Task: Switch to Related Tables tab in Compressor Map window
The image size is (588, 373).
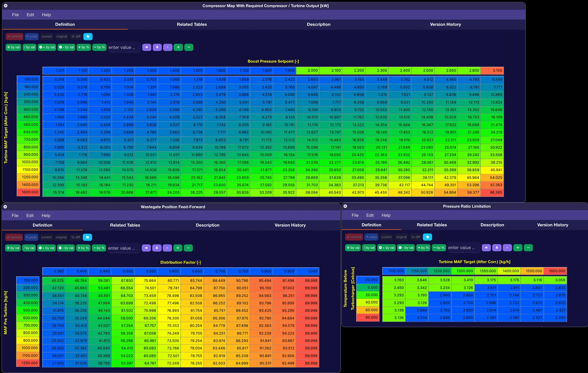Action: [192, 24]
